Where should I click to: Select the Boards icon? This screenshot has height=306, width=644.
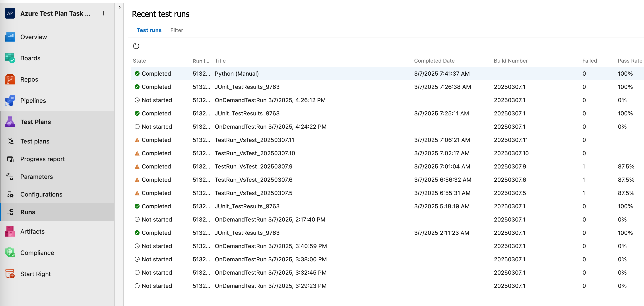[x=10, y=58]
